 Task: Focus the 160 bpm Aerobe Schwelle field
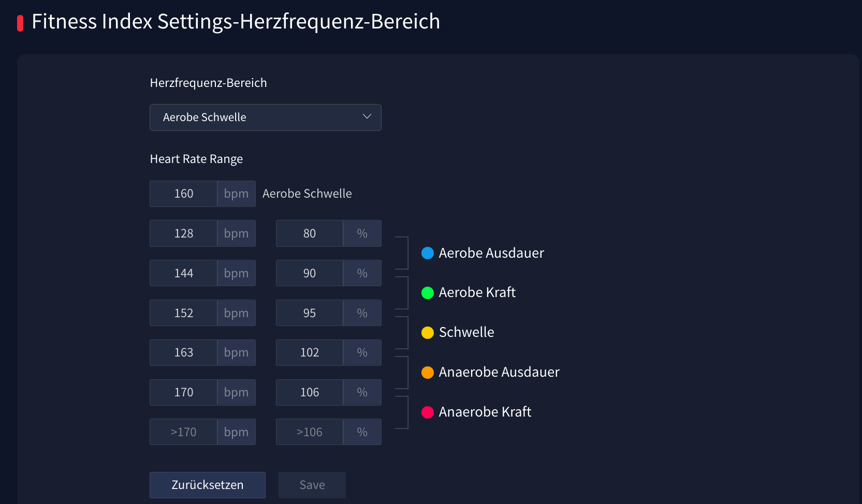(184, 194)
